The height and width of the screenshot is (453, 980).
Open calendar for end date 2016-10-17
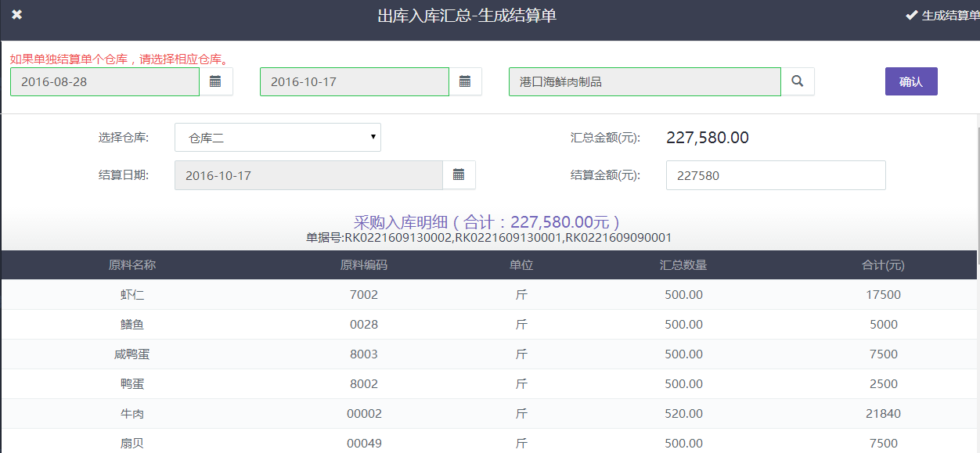click(465, 81)
